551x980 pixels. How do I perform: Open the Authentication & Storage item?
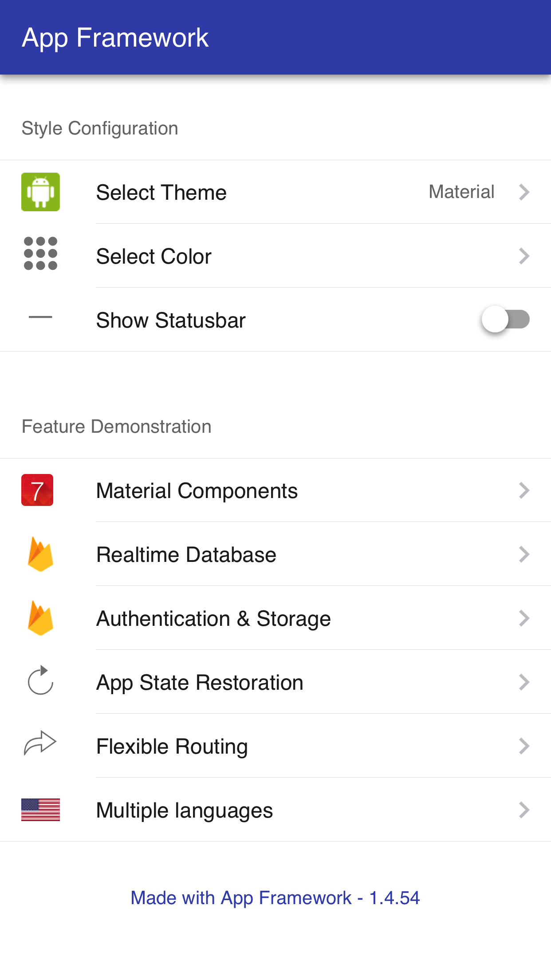pyautogui.click(x=213, y=619)
